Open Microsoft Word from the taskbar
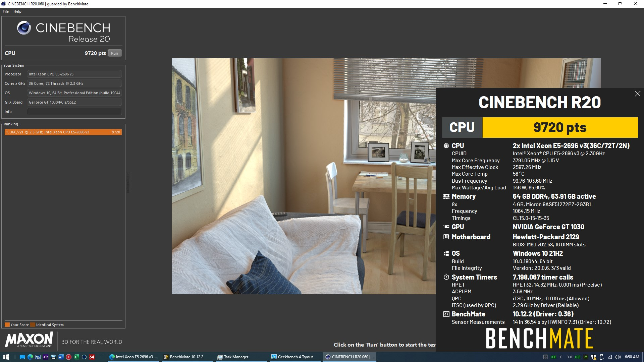The image size is (644, 362). click(x=61, y=357)
